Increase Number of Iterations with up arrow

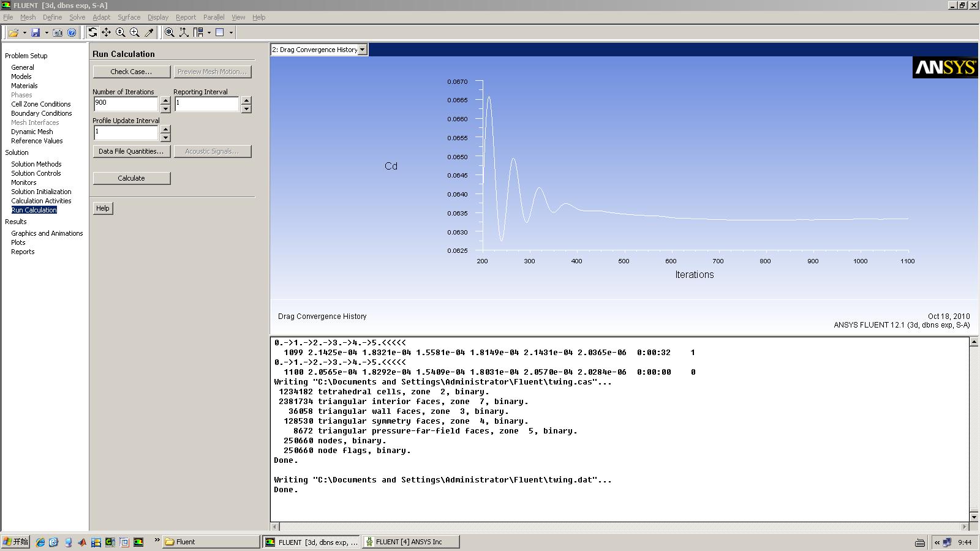click(165, 100)
